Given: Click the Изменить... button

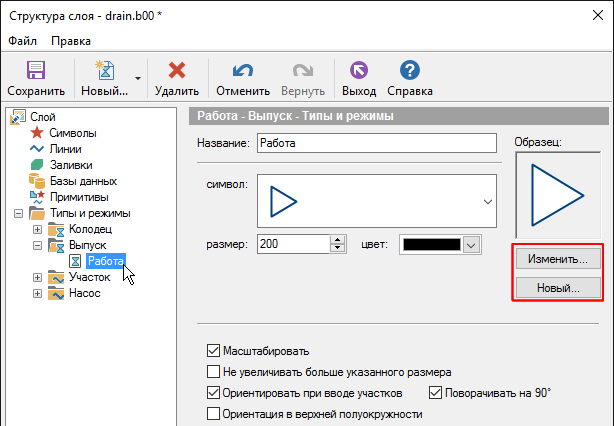Looking at the screenshot, I should coord(557,259).
